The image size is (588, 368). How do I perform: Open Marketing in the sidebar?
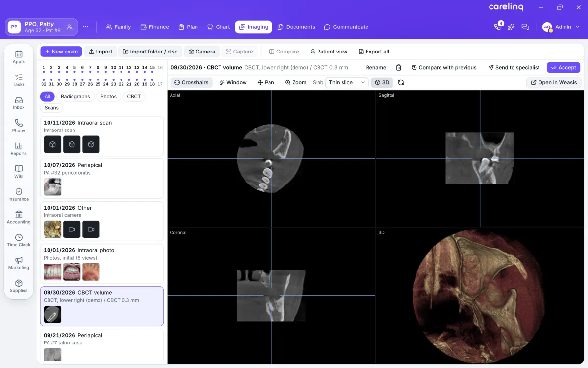(x=19, y=263)
